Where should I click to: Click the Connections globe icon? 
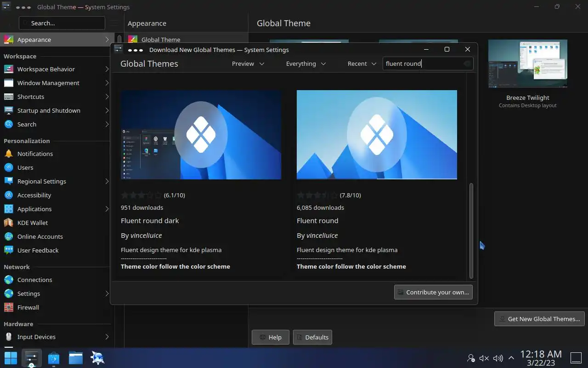coord(9,280)
